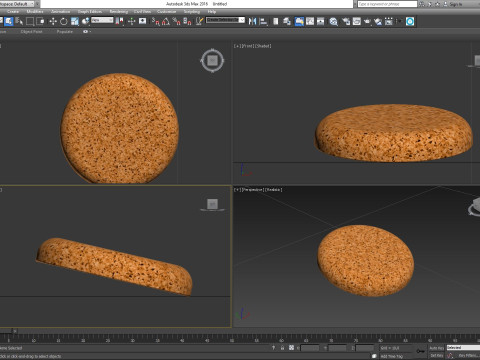This screenshot has height=360, width=480.
Task: Click the Sign In link
Action: [456, 4]
